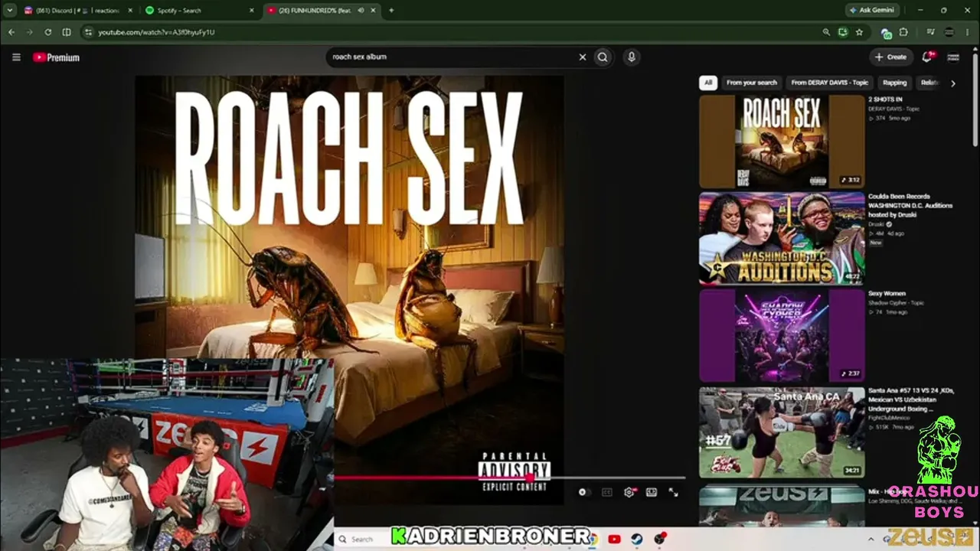Close the FUNHUNDRED% YouTube tab

[374, 11]
